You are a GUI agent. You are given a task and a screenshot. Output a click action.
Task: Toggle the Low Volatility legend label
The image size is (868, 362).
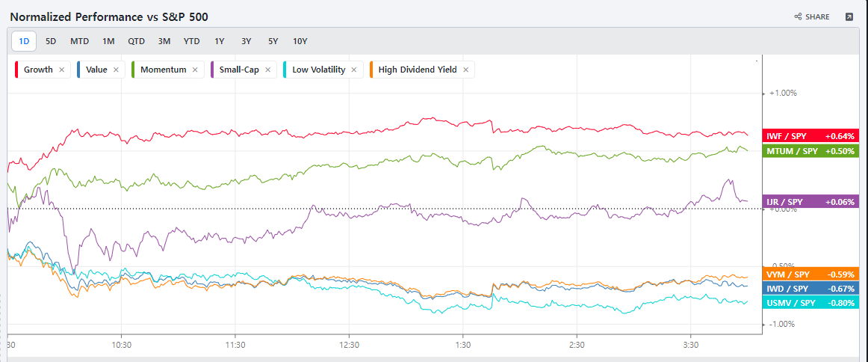(318, 70)
